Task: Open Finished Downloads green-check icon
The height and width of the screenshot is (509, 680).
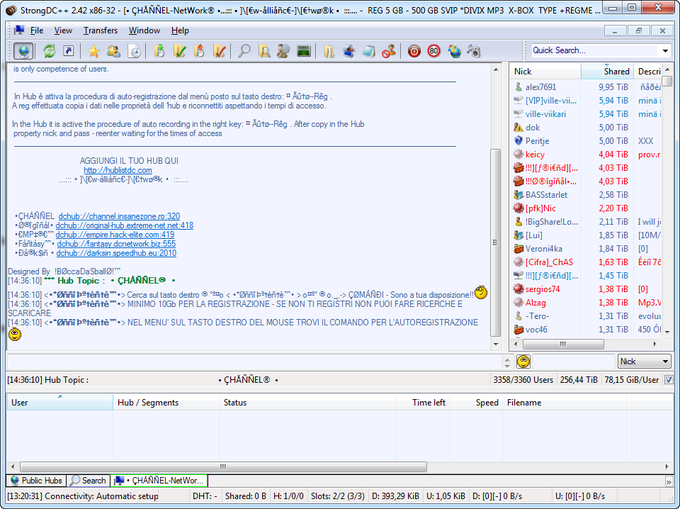Action: click(x=179, y=51)
